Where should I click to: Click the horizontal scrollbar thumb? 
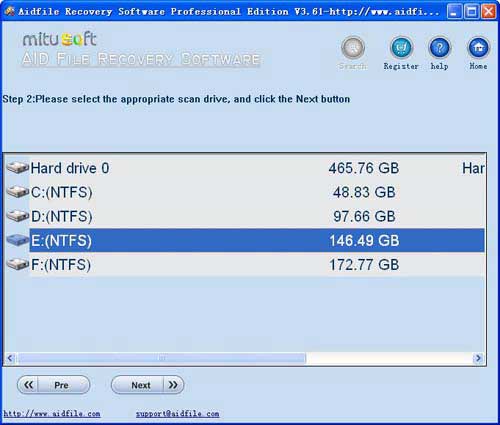point(162,358)
